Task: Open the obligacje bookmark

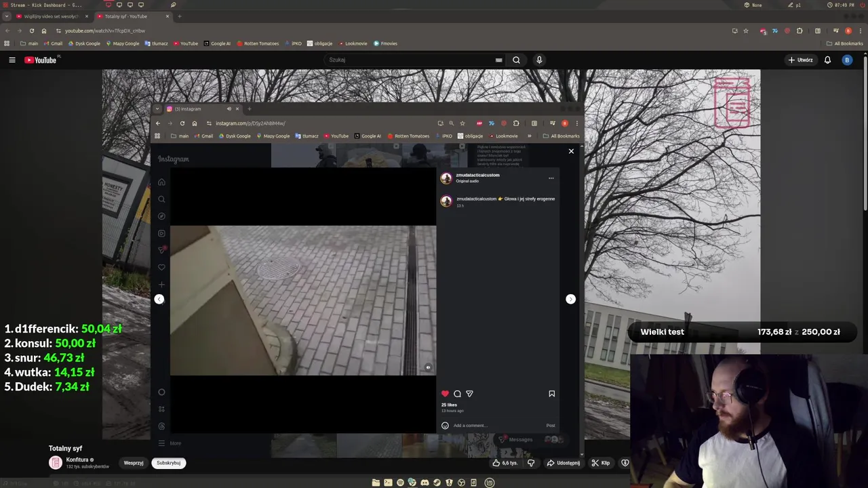Action: point(319,43)
